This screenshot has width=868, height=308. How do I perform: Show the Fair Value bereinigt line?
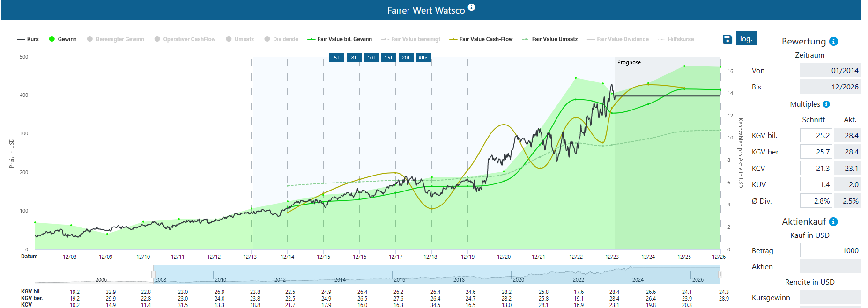point(411,39)
